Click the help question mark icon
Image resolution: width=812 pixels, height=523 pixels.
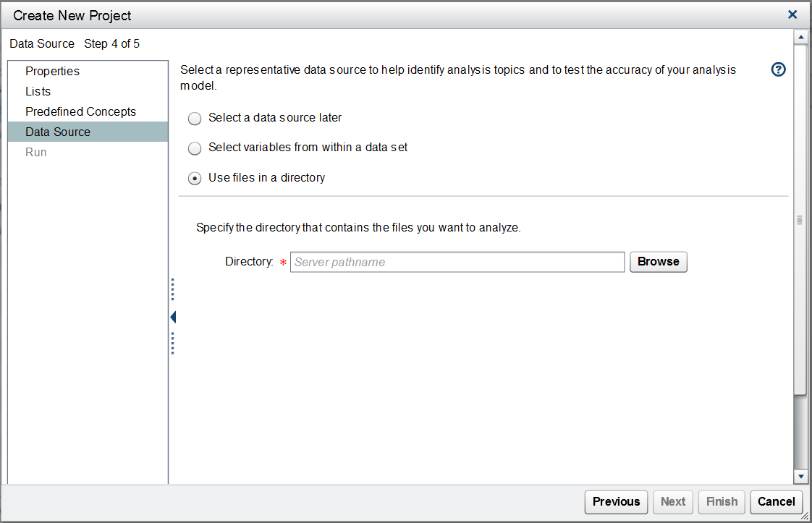click(x=779, y=69)
